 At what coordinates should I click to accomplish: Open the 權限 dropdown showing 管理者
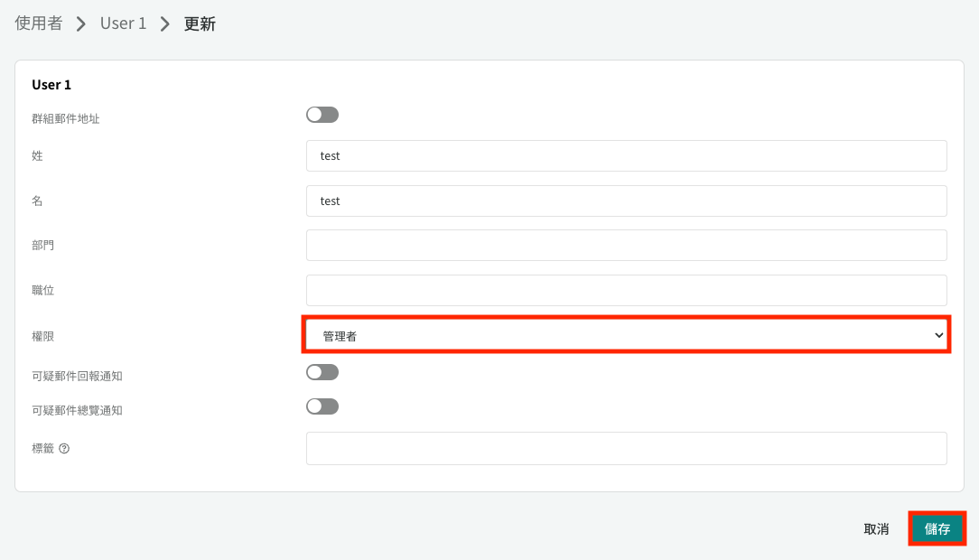pos(626,335)
